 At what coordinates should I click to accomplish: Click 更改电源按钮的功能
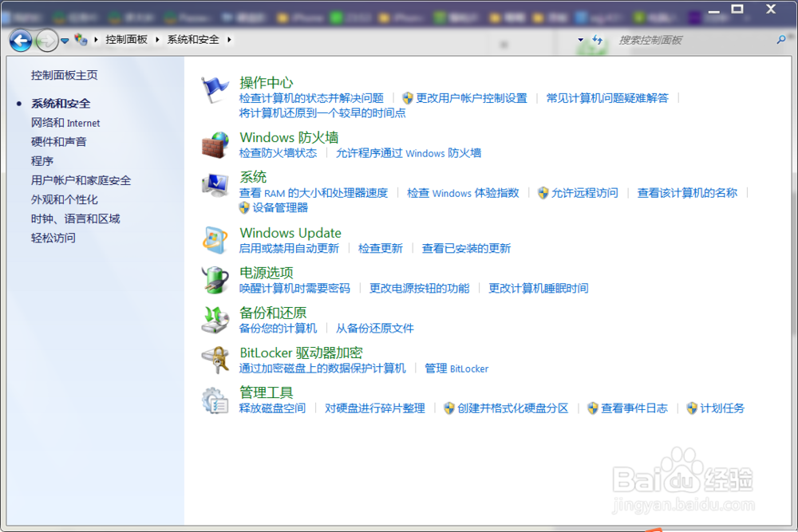[x=420, y=289]
